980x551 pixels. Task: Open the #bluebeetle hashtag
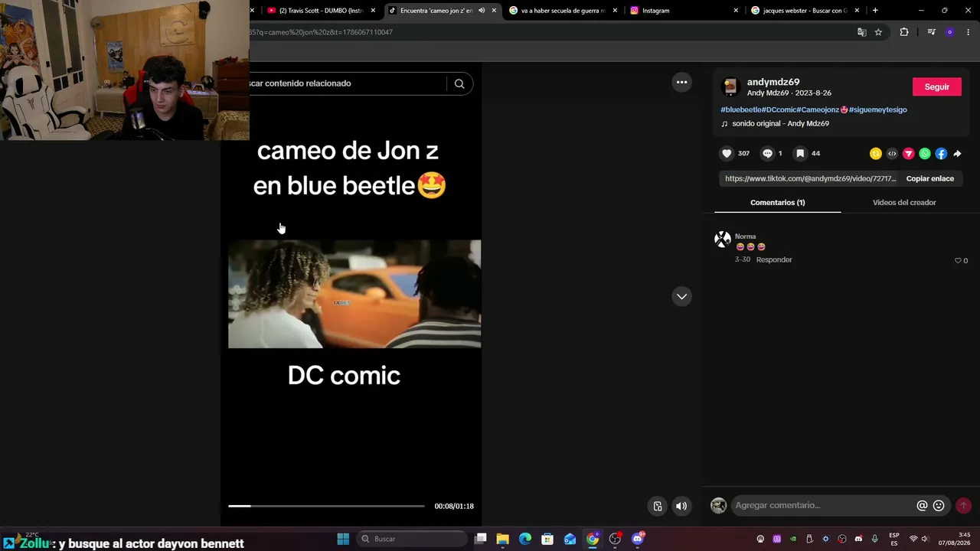[x=741, y=109]
